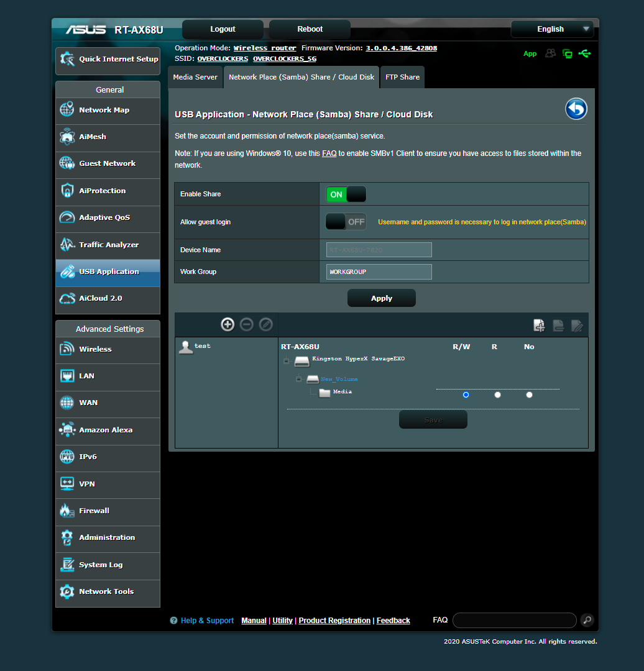Click the Reboot button
This screenshot has height=671, width=644.
coord(310,29)
